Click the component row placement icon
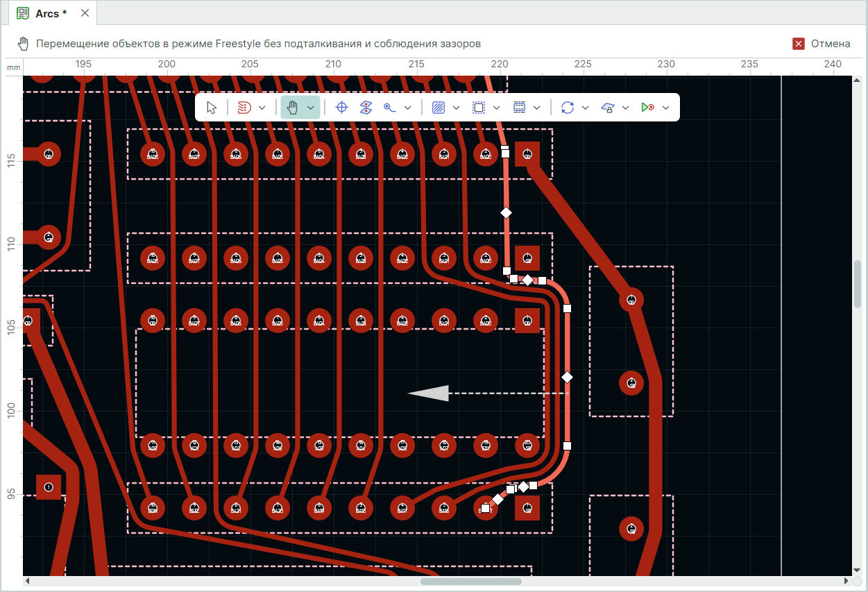Image resolution: width=868 pixels, height=592 pixels. point(519,108)
